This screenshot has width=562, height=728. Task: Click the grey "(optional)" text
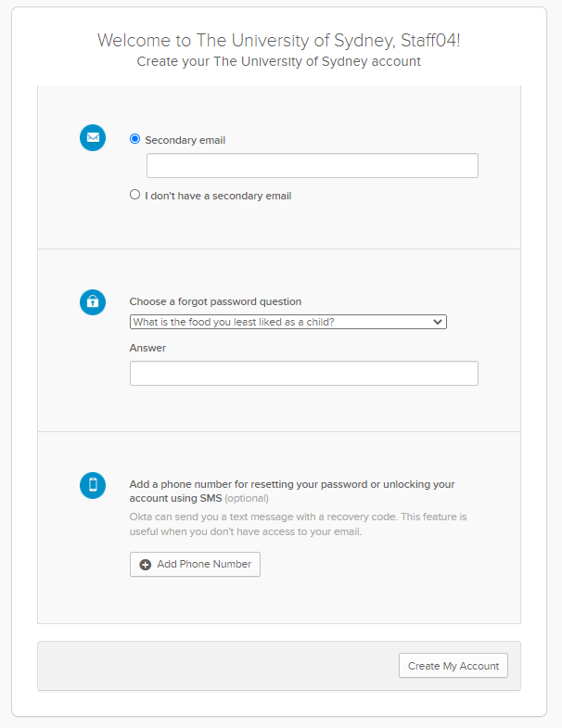[247, 498]
